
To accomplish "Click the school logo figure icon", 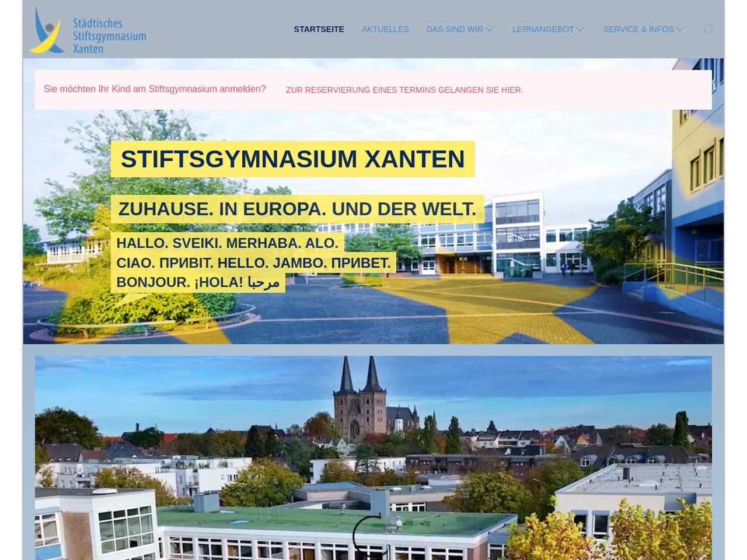I will (x=47, y=30).
